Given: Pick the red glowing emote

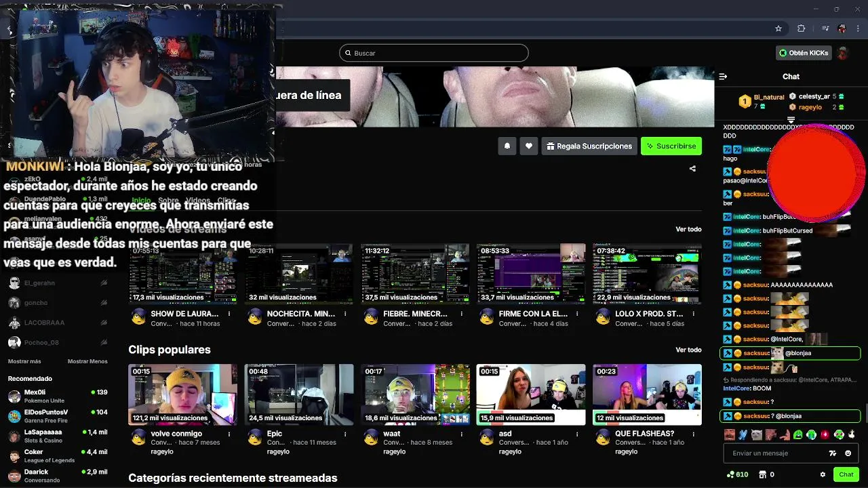Looking at the screenshot, I should click(825, 435).
